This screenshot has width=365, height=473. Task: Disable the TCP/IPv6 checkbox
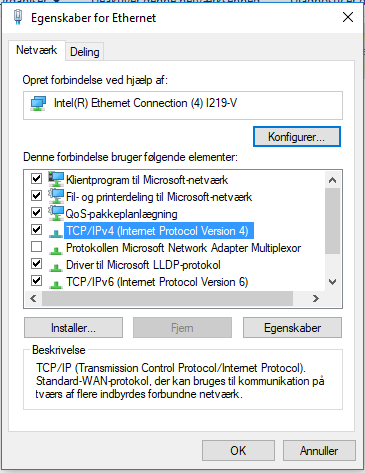(x=36, y=281)
